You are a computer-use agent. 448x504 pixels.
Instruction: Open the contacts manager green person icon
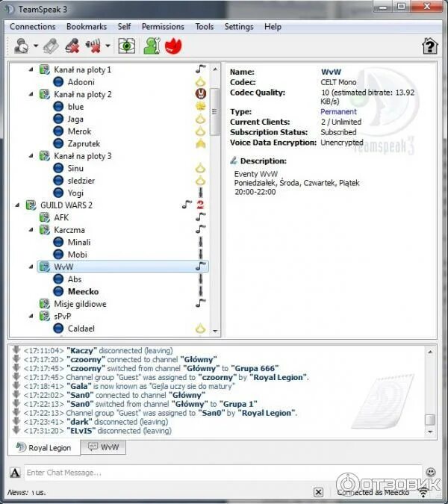152,46
